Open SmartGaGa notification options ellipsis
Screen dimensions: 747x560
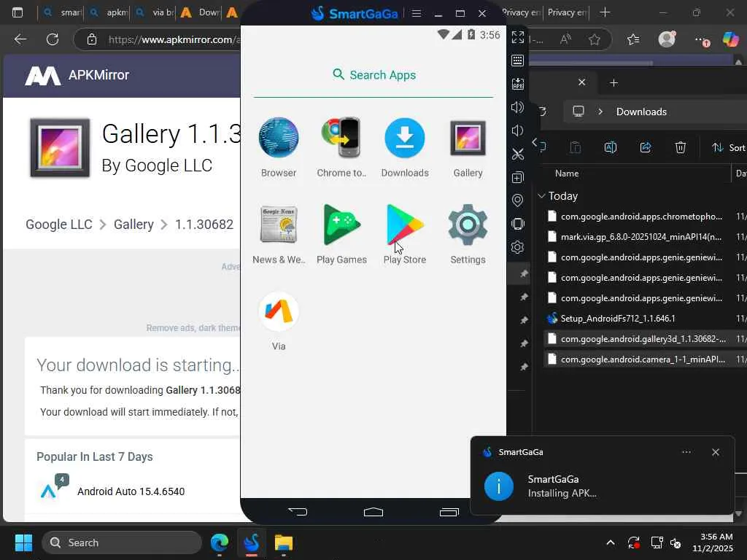[x=686, y=452]
